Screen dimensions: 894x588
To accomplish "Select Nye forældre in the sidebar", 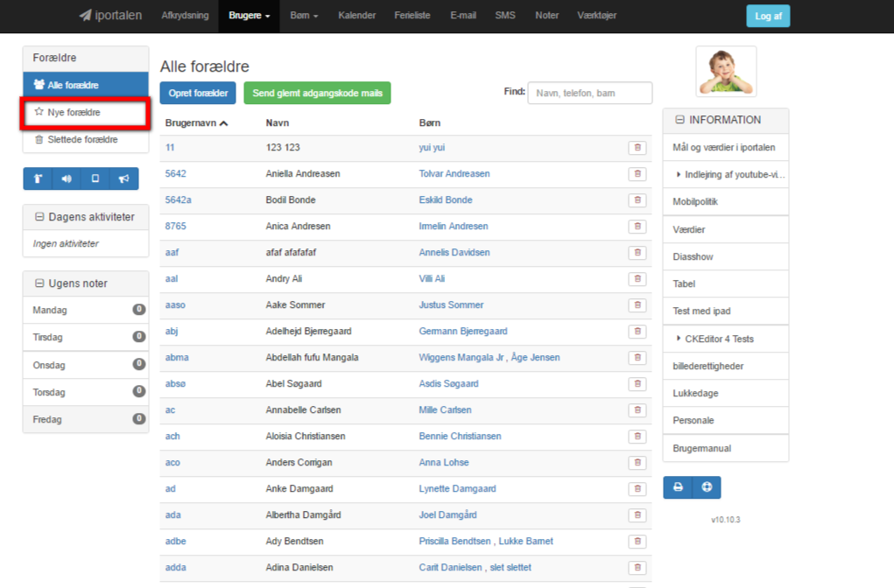I will (86, 112).
